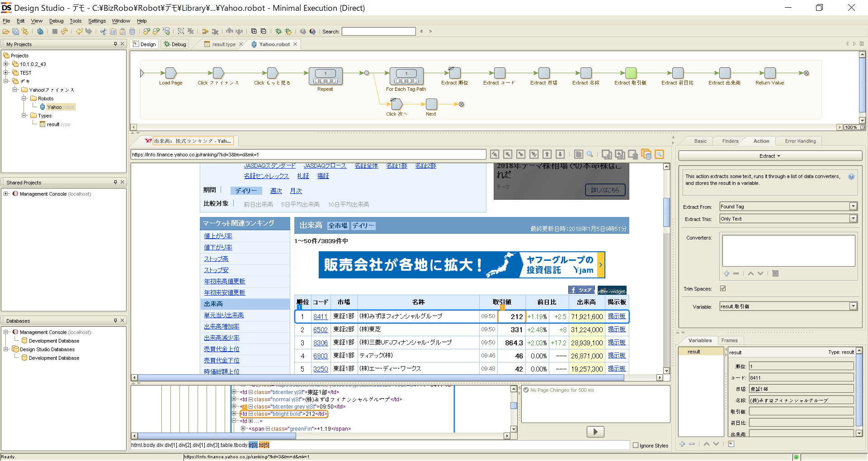The width and height of the screenshot is (868, 461).
Task: Pin the My Projects panel
Action: 115,44
